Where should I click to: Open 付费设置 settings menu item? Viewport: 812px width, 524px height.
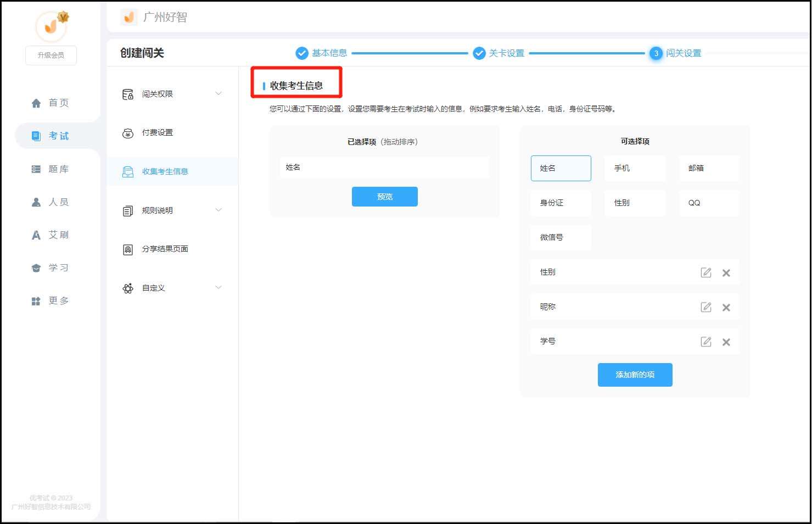[158, 133]
